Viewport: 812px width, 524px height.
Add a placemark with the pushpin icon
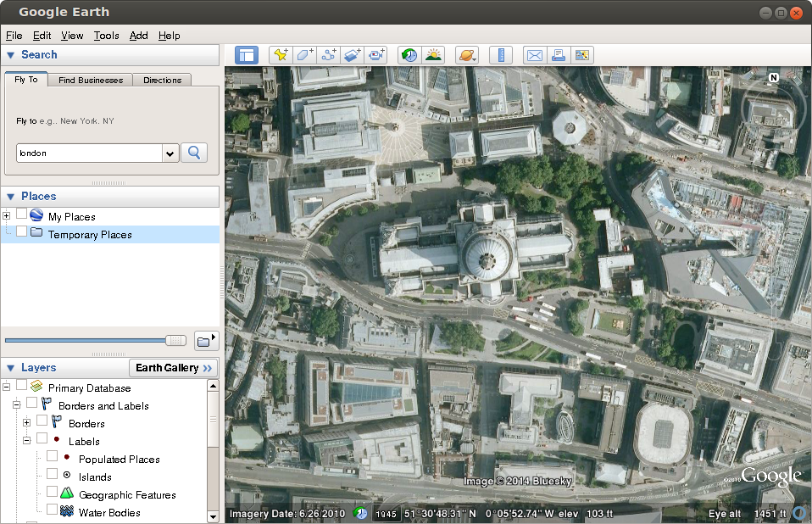click(x=281, y=55)
